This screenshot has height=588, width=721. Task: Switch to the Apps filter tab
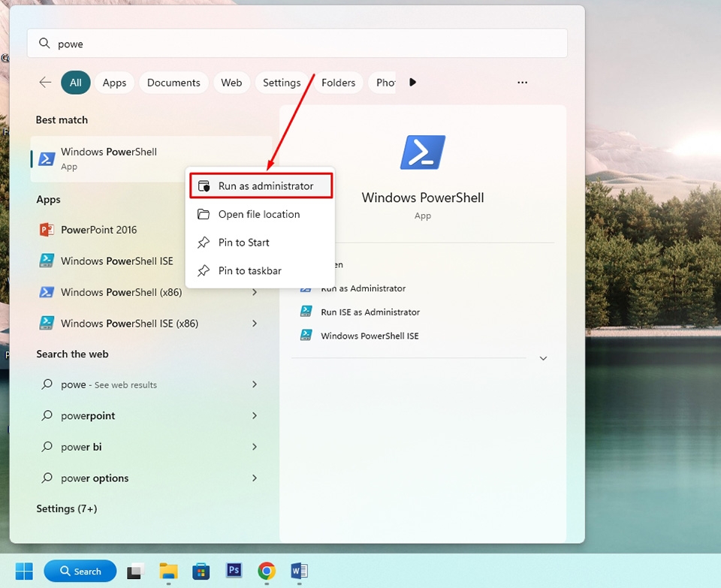[x=114, y=83]
